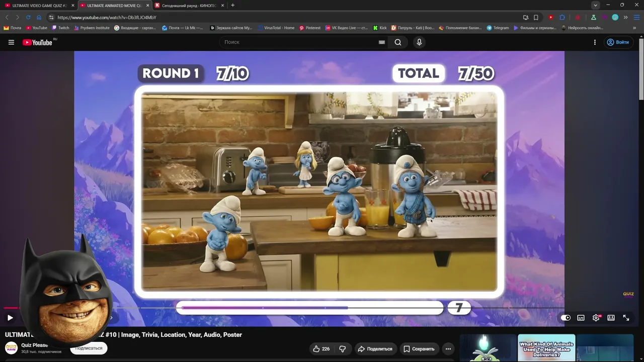Expand the bookmarks bar overflow chevron
The width and height of the screenshot is (644, 362).
pyautogui.click(x=634, y=28)
